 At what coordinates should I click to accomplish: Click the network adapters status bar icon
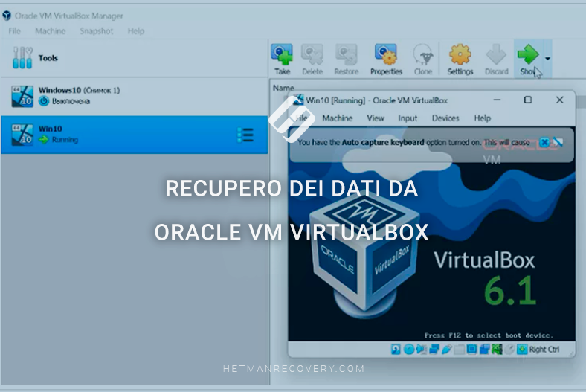coord(434,350)
